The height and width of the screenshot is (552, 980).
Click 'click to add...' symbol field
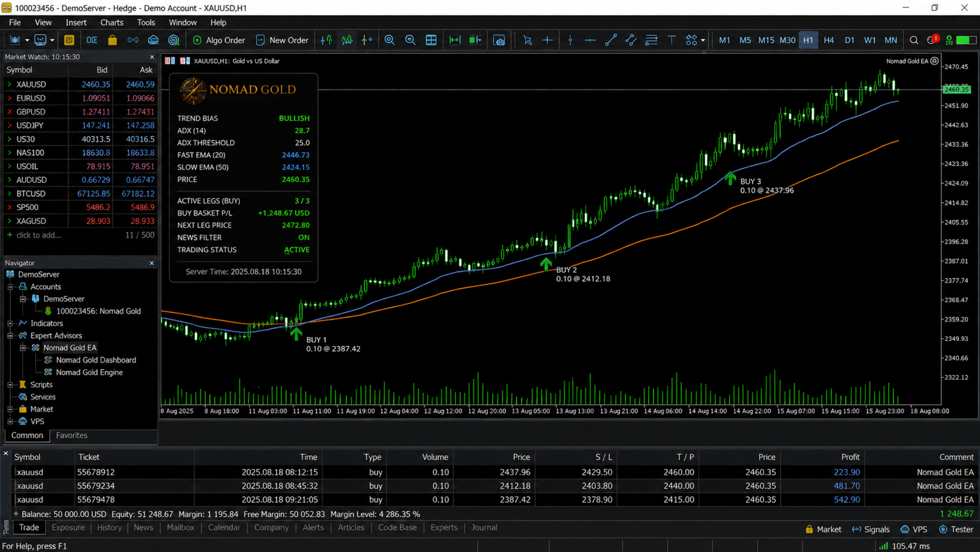point(39,235)
